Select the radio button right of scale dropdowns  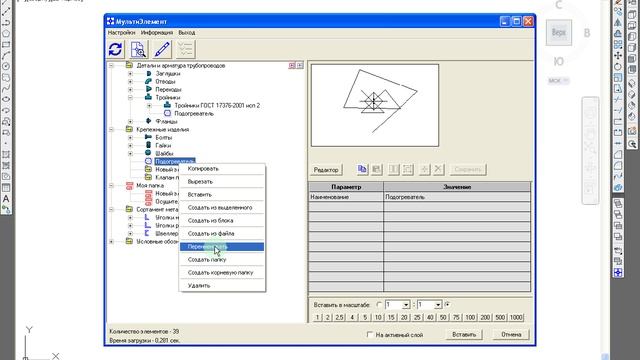(x=447, y=304)
